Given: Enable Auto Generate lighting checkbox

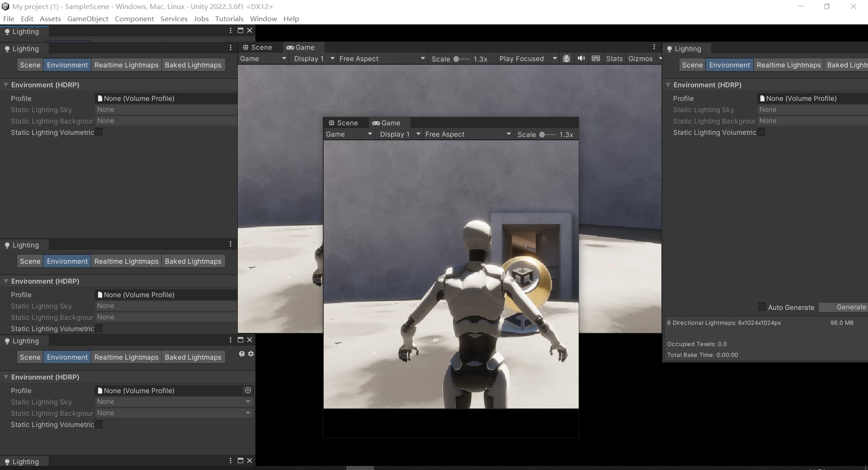Looking at the screenshot, I should point(762,307).
